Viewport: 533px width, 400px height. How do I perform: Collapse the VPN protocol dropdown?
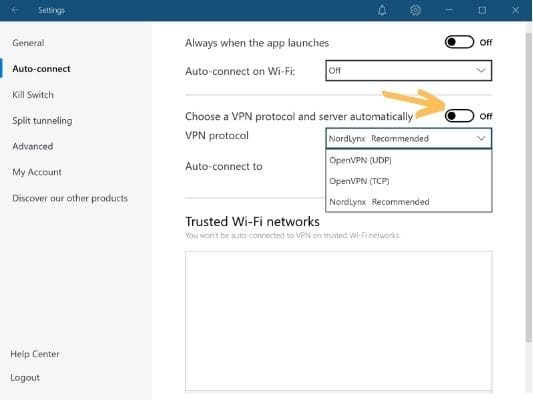(x=409, y=138)
